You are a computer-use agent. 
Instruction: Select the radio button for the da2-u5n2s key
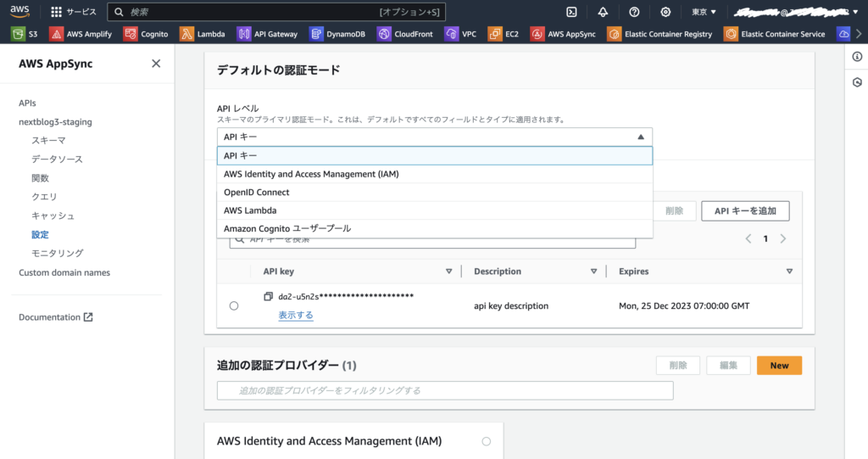234,306
